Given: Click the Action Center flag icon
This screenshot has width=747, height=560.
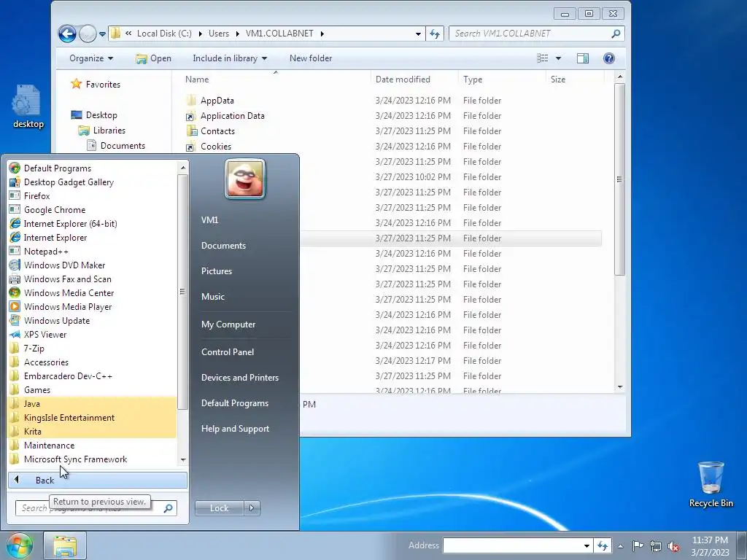Looking at the screenshot, I should (638, 546).
